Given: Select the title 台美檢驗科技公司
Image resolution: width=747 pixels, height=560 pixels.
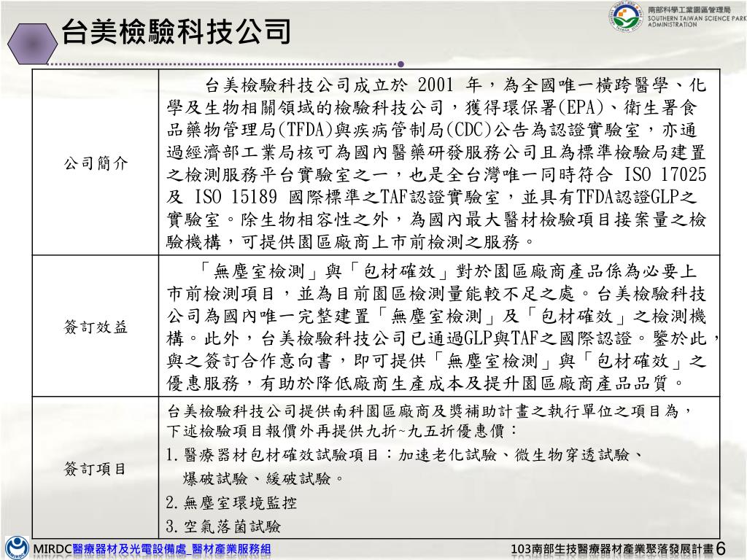Looking at the screenshot, I should (x=176, y=32).
